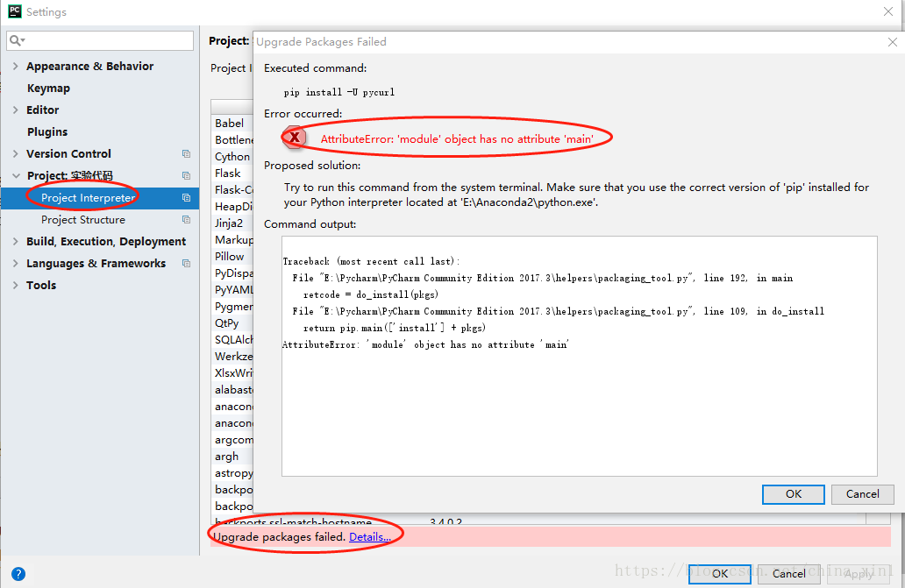Expand the Version Control section
The image size is (905, 588).
(x=16, y=154)
